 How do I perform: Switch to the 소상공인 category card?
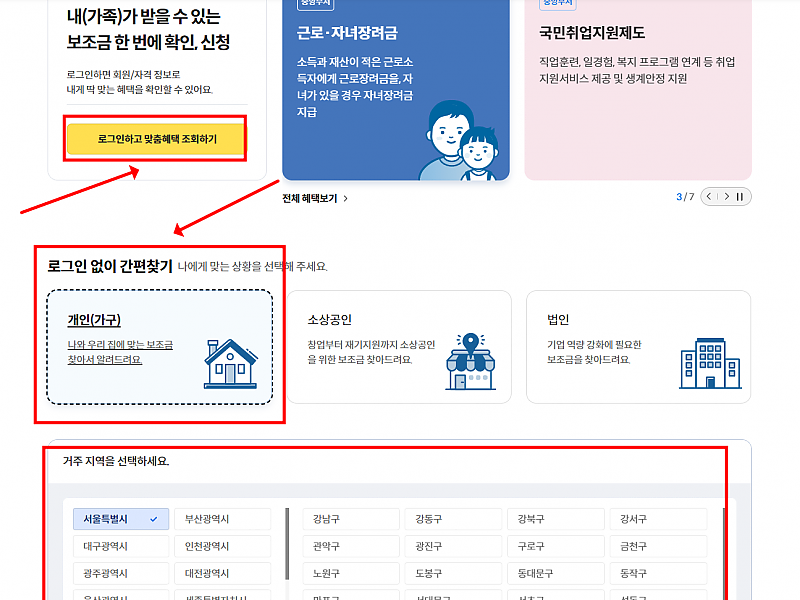(398, 347)
